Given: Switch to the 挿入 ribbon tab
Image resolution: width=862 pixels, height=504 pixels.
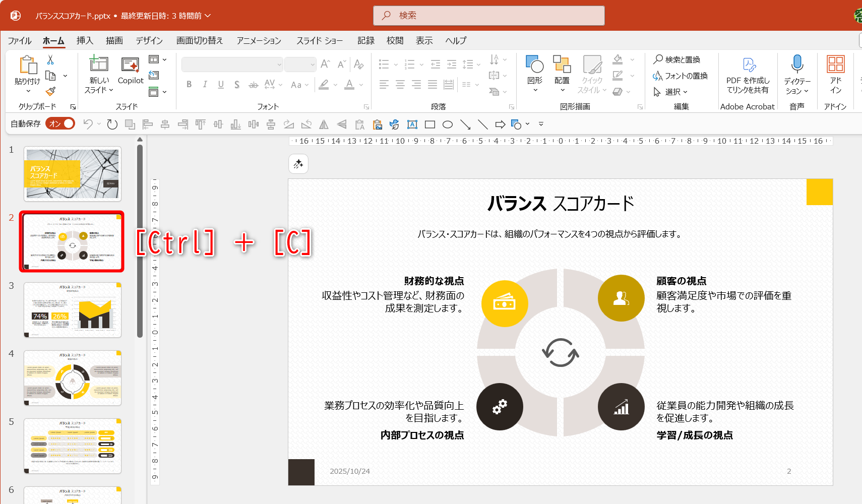Looking at the screenshot, I should (x=84, y=40).
